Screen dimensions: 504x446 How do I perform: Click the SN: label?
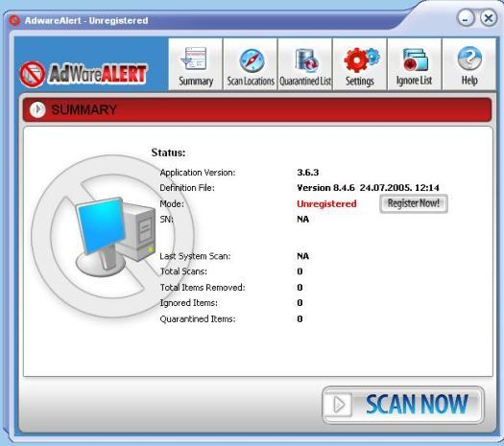pyautogui.click(x=166, y=220)
